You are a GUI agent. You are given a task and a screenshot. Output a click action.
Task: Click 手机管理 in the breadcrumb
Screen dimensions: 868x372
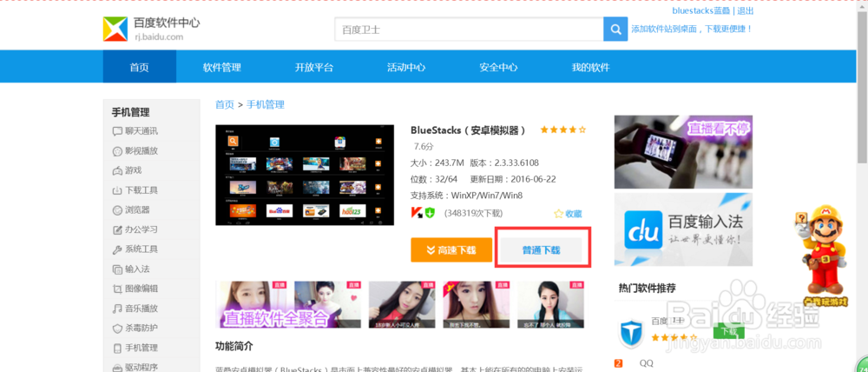coord(265,104)
